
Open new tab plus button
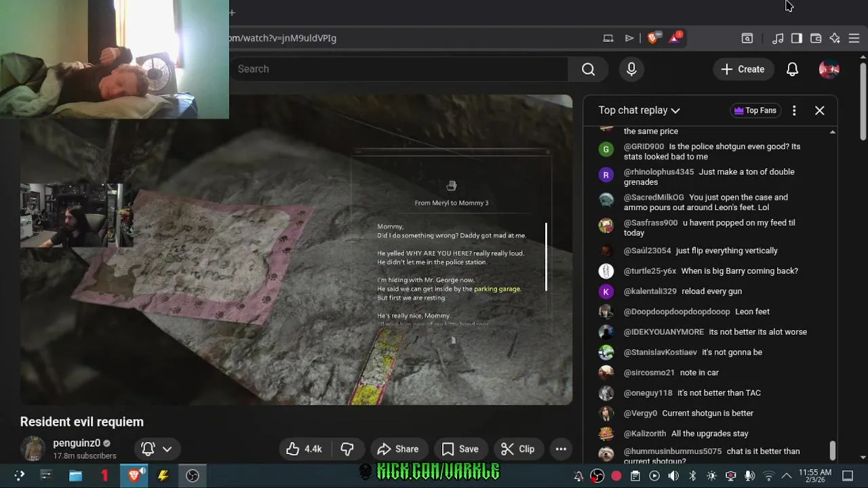click(x=232, y=12)
